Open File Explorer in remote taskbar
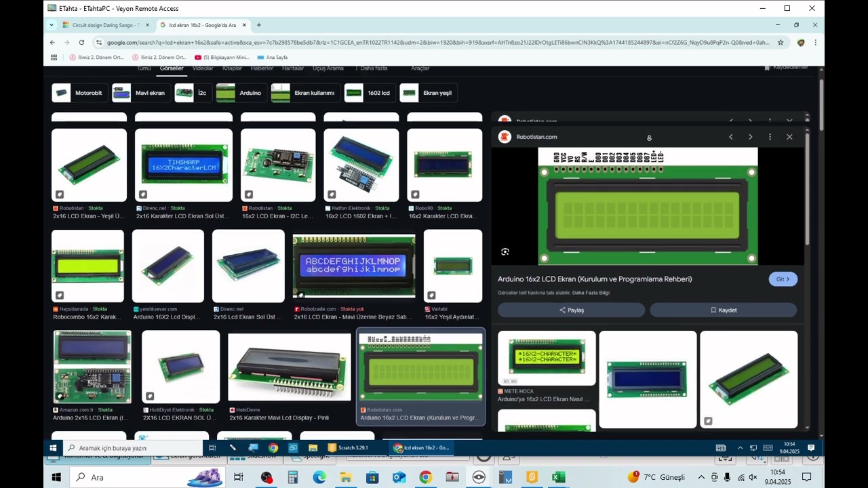This screenshot has height=488, width=868. coord(313,448)
